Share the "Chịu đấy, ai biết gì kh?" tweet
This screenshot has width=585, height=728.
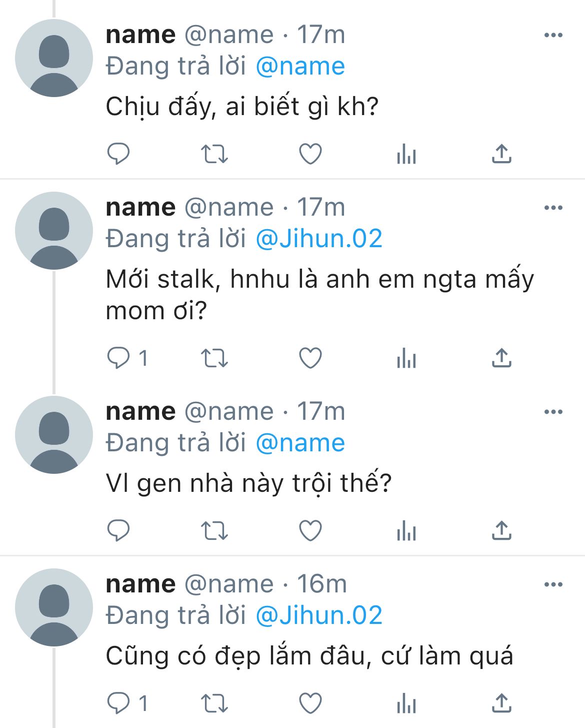501,154
